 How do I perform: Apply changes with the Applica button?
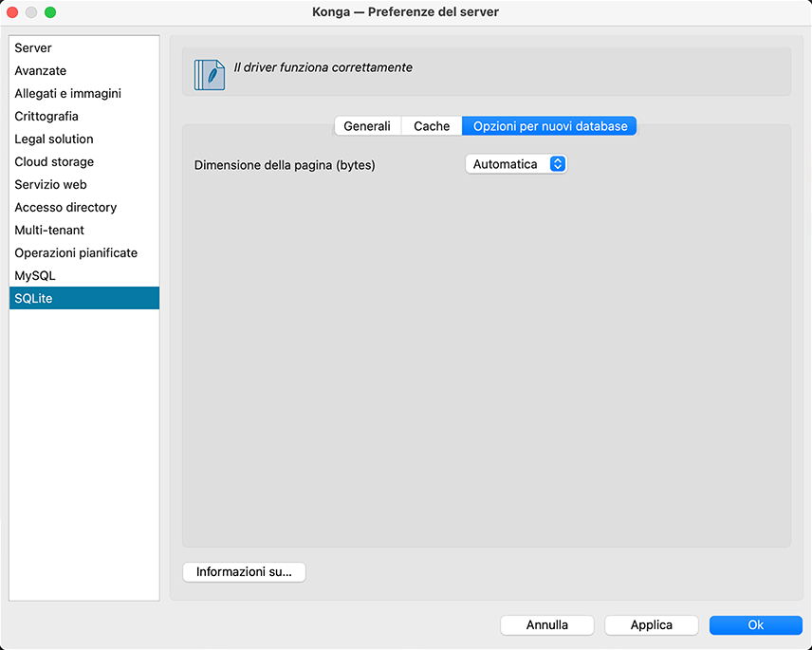(652, 625)
